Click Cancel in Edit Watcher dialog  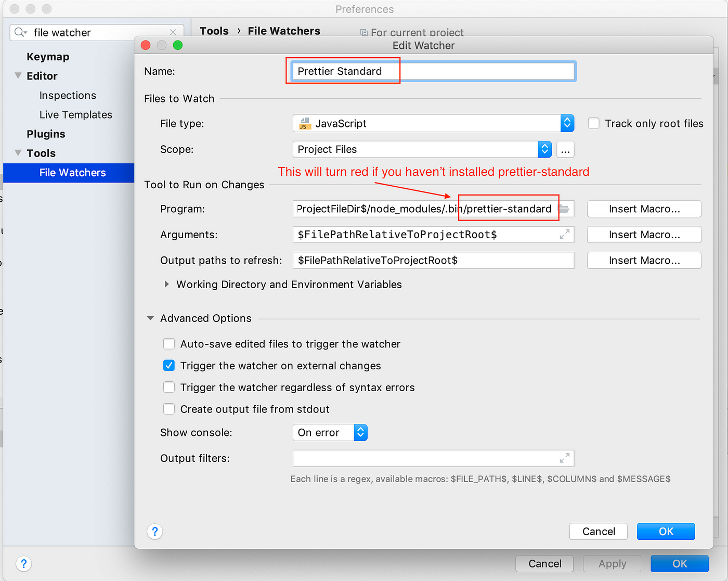599,531
